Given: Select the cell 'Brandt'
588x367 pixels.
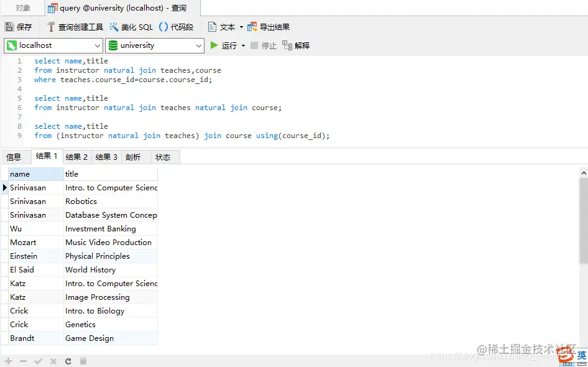Looking at the screenshot, I should [x=36, y=338].
